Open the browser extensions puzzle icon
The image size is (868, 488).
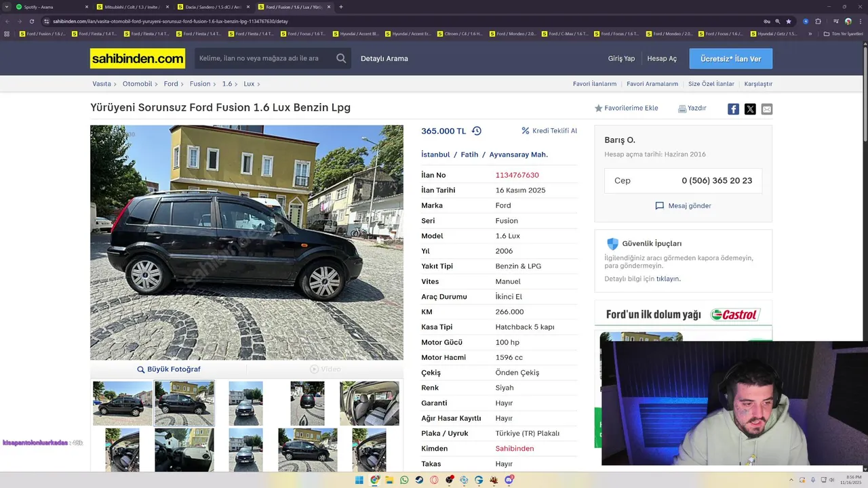[818, 21]
